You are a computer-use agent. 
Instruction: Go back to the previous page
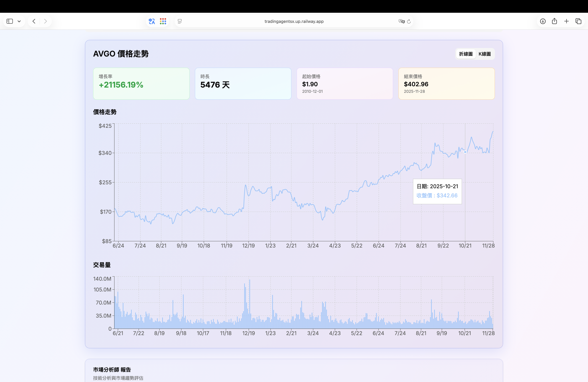[34, 21]
